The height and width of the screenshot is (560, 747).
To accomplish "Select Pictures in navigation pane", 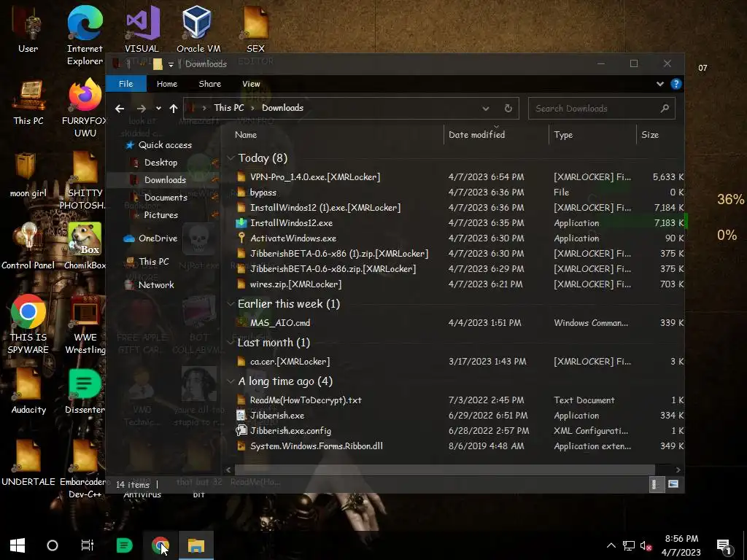I will [x=155, y=215].
